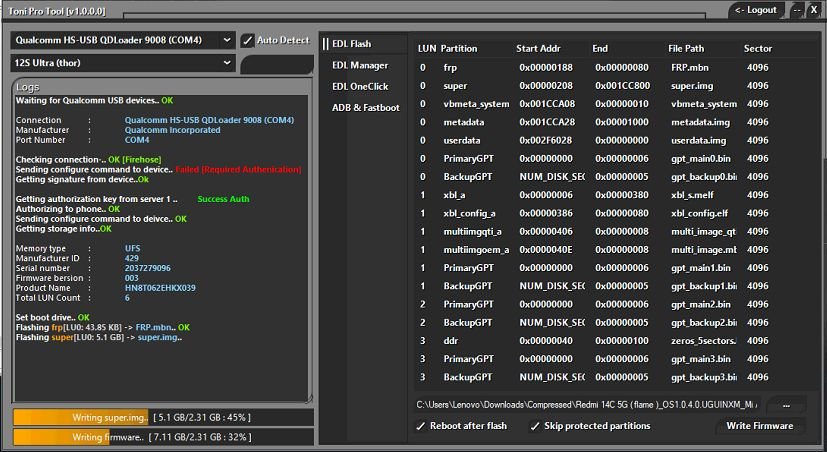Screen dimensions: 827x452
Task: Switch to the EDL Manager tab
Action: click(360, 65)
